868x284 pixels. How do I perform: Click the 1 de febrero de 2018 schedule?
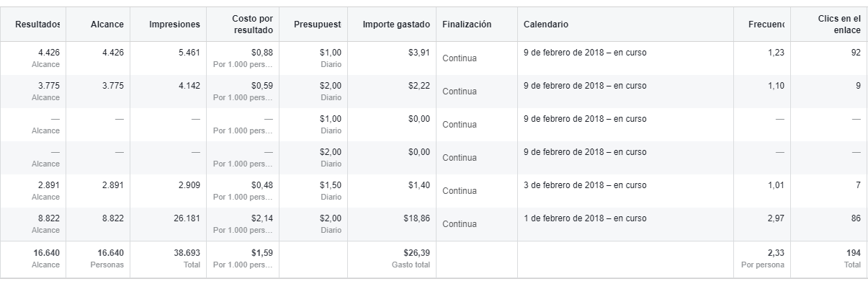[585, 218]
